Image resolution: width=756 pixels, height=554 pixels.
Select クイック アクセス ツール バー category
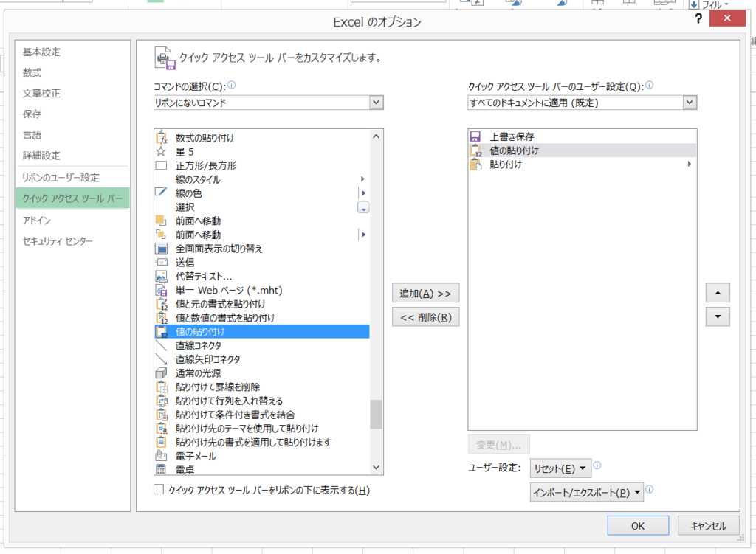[x=72, y=198]
